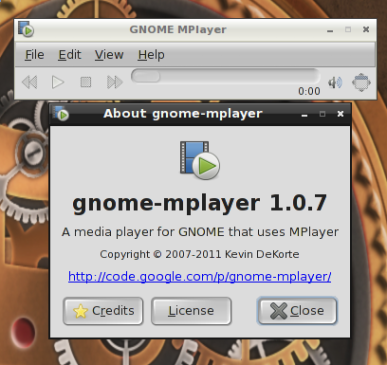Open the Edit menu
This screenshot has height=365, width=387.
pyautogui.click(x=70, y=55)
